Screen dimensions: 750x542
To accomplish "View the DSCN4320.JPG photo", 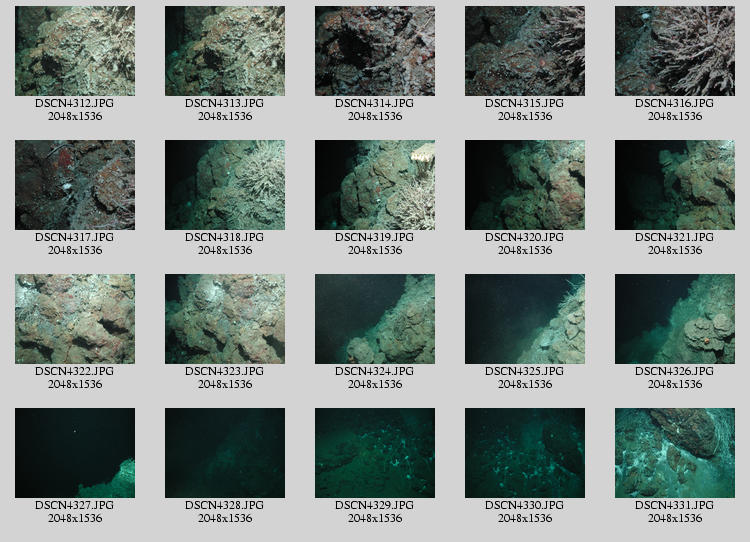I will point(525,185).
